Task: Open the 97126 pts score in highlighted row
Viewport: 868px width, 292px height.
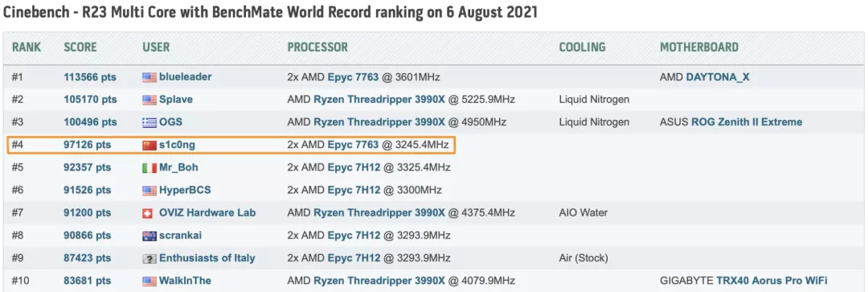Action: pyautogui.click(x=88, y=145)
